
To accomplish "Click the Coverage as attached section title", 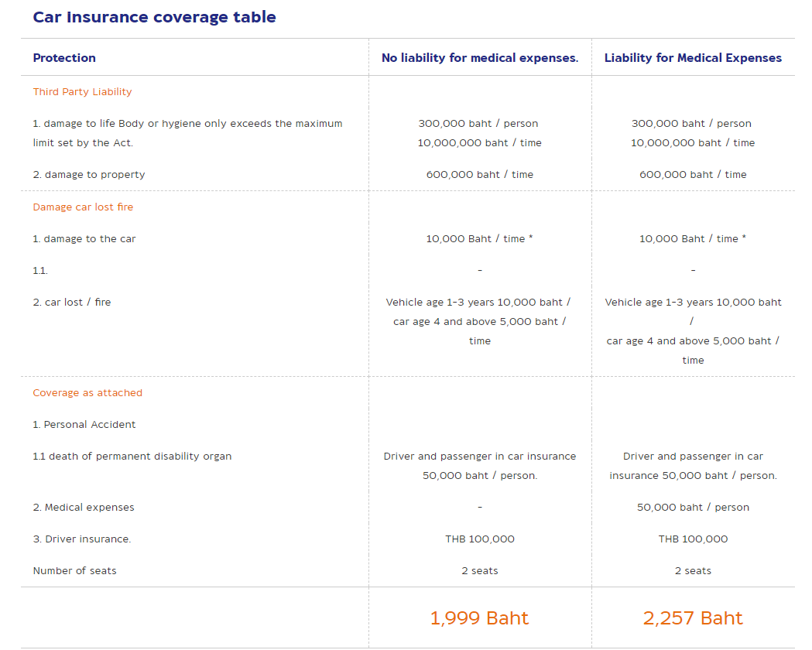I will pos(87,393).
